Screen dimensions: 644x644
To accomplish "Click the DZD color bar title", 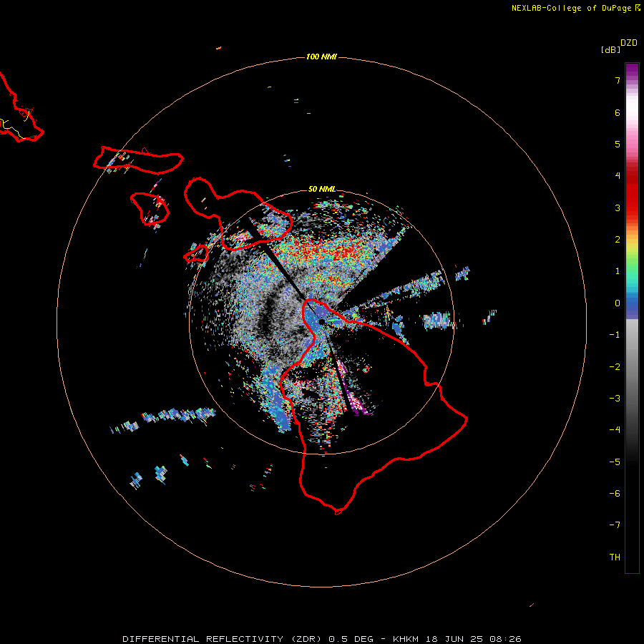I will pyautogui.click(x=629, y=43).
